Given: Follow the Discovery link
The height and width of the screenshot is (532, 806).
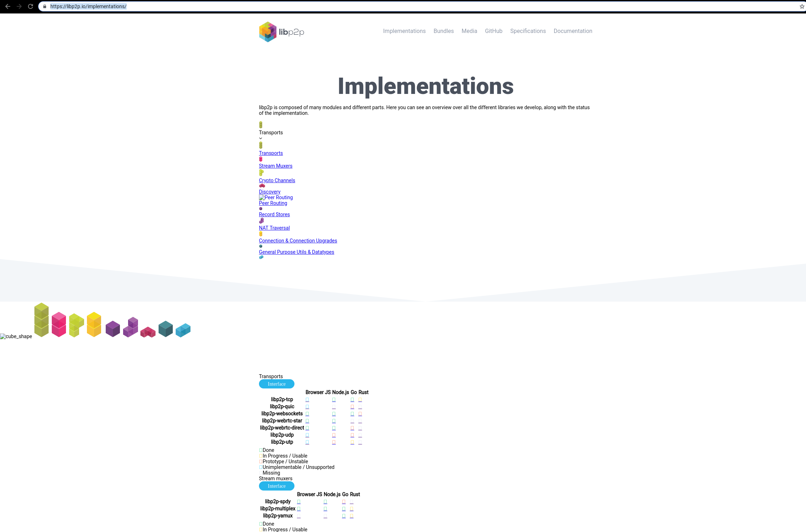Looking at the screenshot, I should pos(270,192).
